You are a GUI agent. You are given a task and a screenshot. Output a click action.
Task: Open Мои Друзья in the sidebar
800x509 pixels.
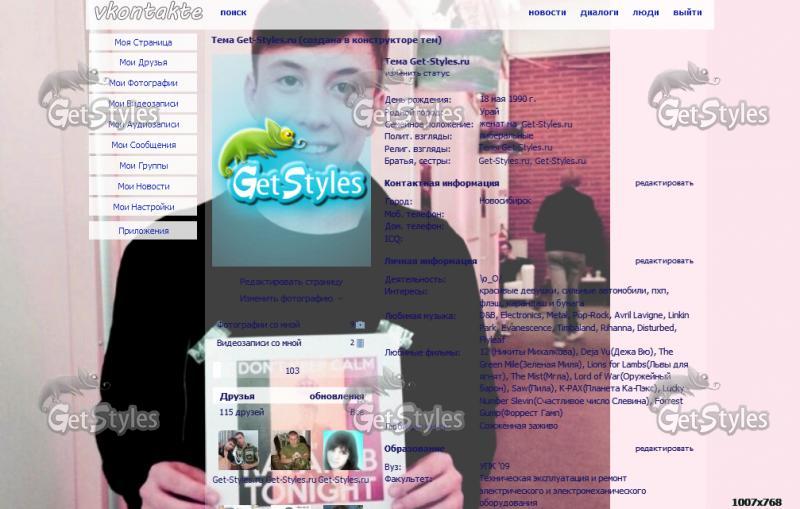143,62
